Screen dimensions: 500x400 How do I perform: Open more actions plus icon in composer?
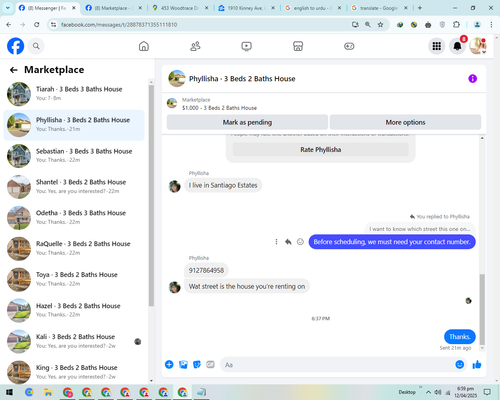coord(169,364)
